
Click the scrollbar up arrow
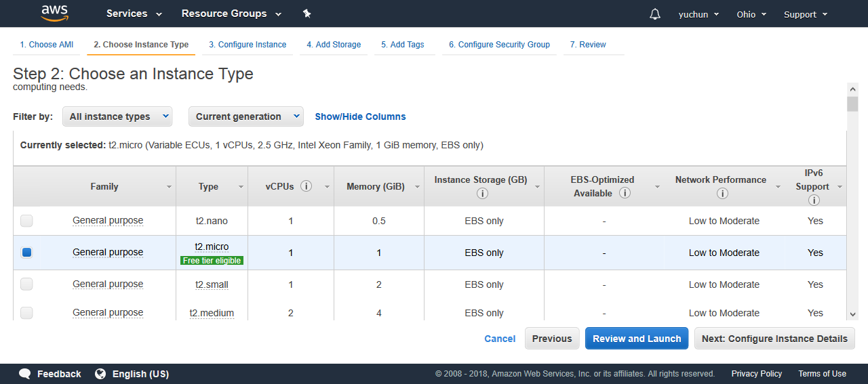853,89
